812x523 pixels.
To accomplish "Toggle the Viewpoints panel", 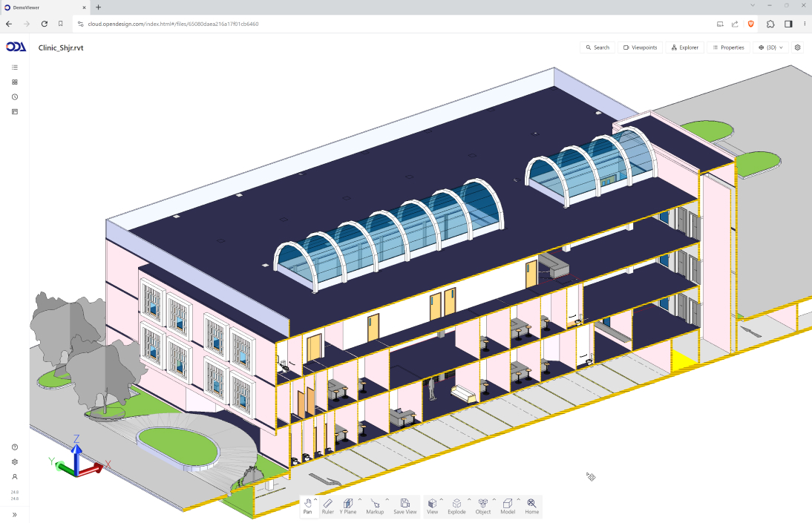I will pyautogui.click(x=640, y=47).
